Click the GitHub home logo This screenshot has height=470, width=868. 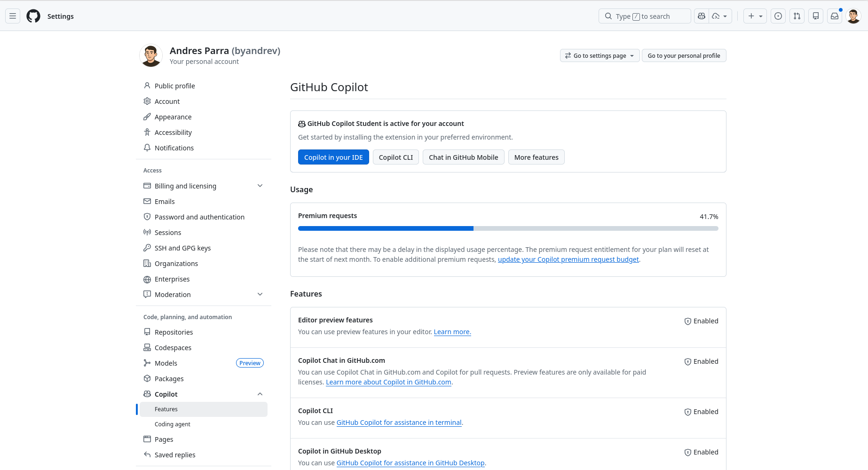click(x=33, y=16)
